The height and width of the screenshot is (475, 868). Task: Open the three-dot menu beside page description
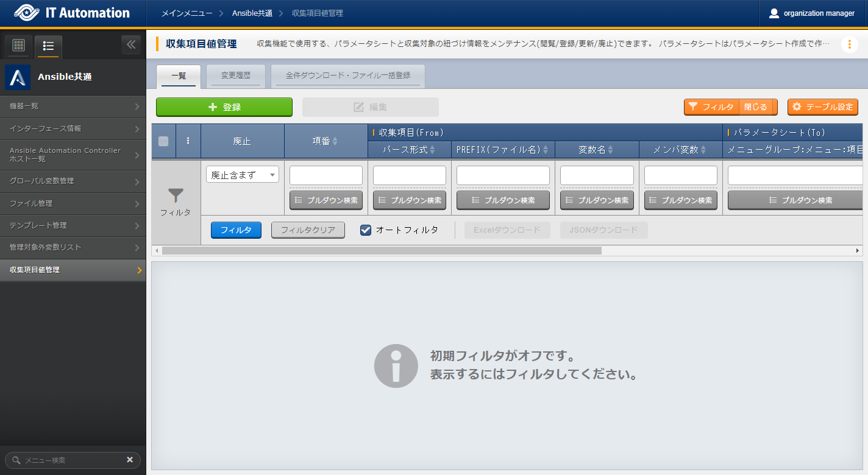coord(849,44)
